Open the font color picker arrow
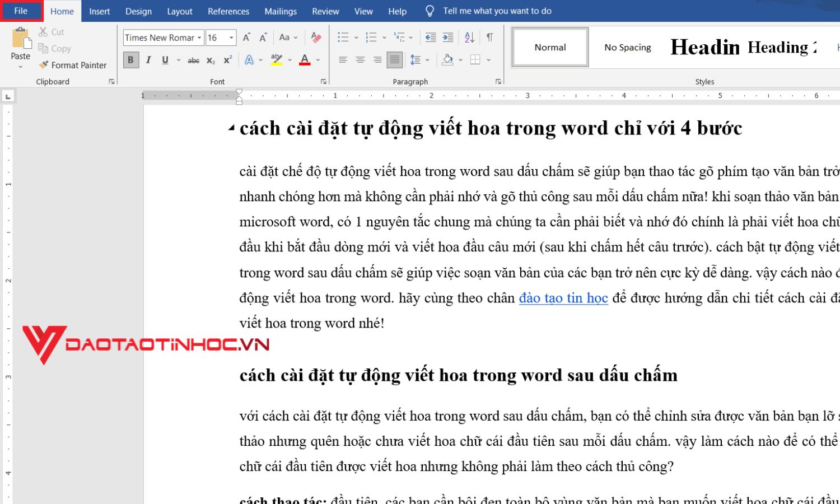The height and width of the screenshot is (504, 840). pos(317,59)
